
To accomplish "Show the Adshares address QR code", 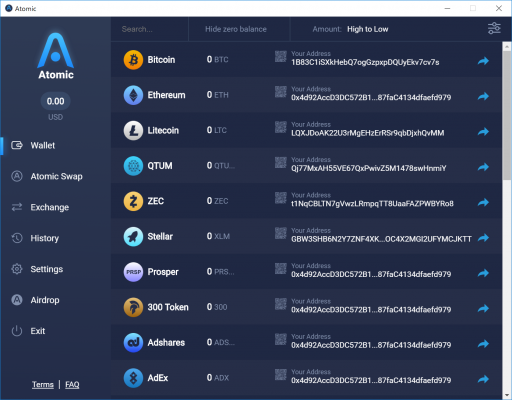I will 281,339.
